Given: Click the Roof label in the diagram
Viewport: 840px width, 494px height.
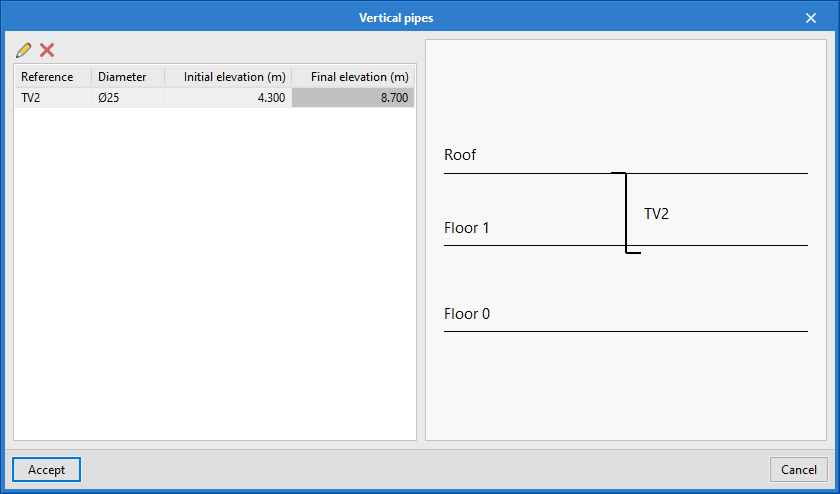Looking at the screenshot, I should (460, 155).
